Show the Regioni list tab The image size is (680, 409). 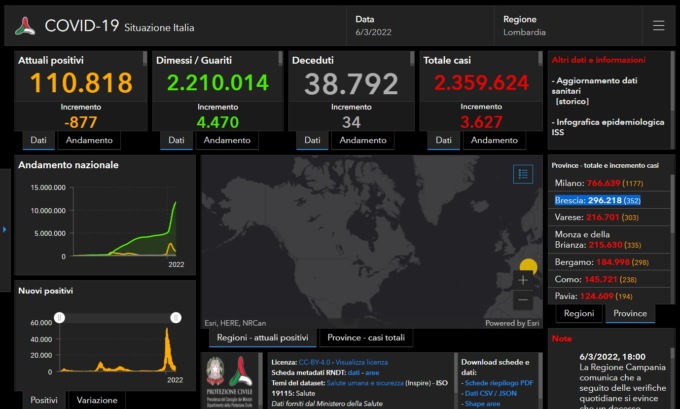579,313
